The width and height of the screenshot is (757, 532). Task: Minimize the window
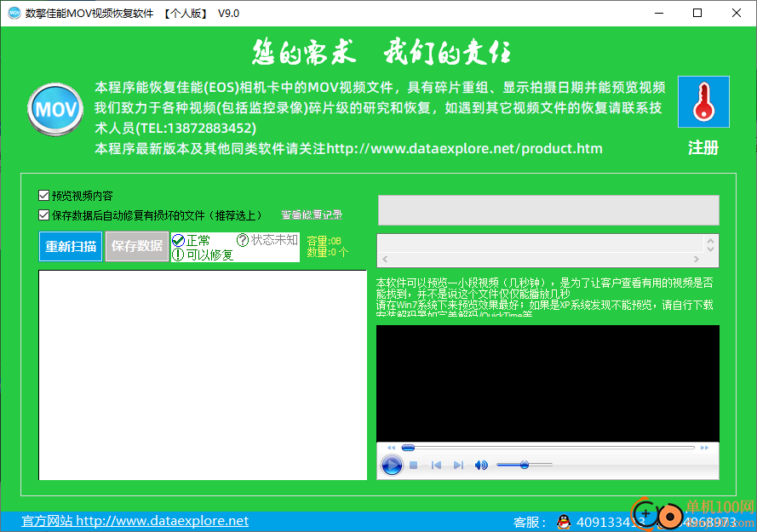[659, 13]
